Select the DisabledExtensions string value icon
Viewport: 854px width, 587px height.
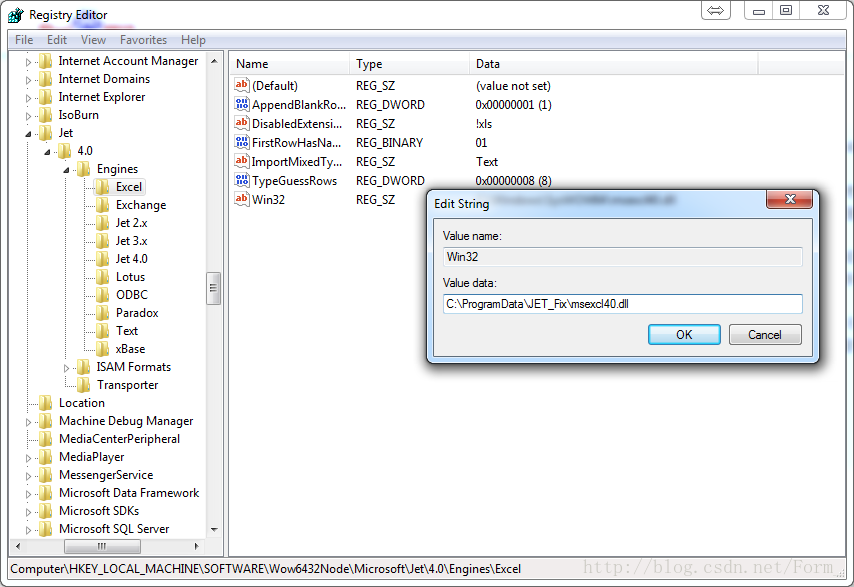(241, 123)
